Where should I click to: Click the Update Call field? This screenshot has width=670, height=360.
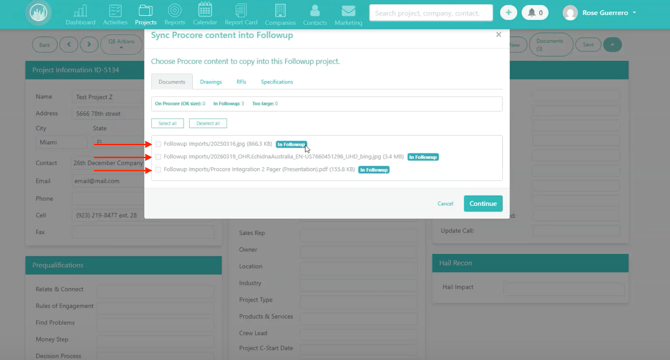click(576, 231)
